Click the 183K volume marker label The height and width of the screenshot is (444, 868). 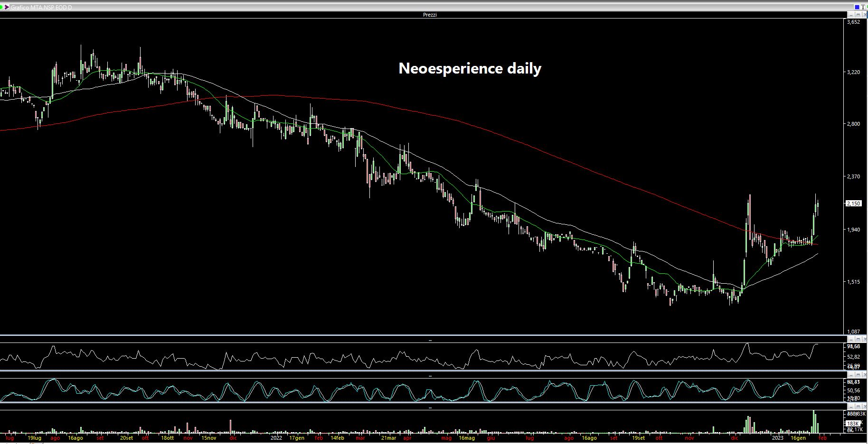(x=853, y=424)
